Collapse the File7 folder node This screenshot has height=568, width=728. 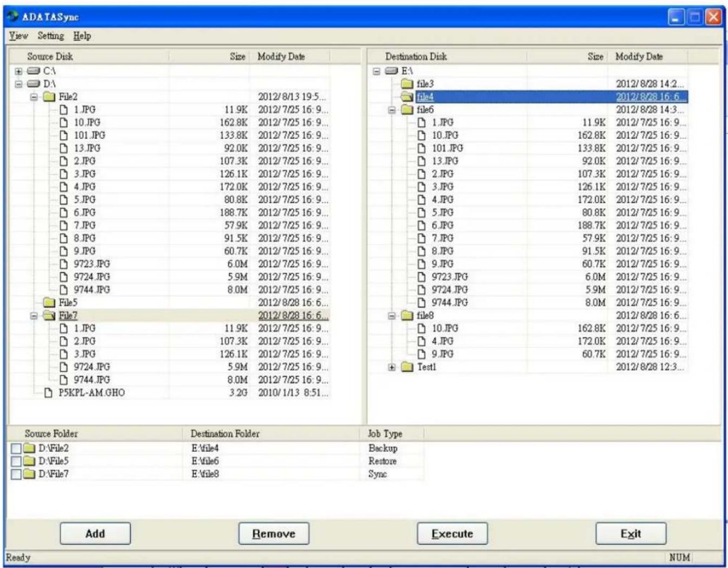click(34, 316)
